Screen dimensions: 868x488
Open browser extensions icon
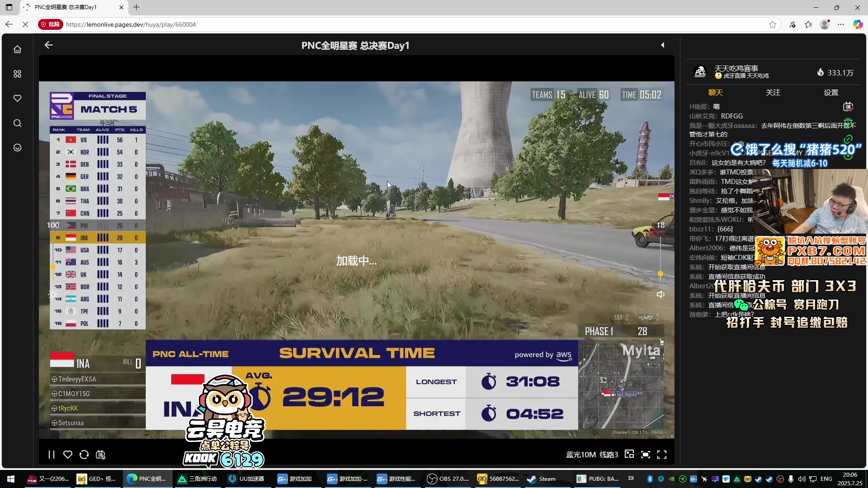(793, 24)
